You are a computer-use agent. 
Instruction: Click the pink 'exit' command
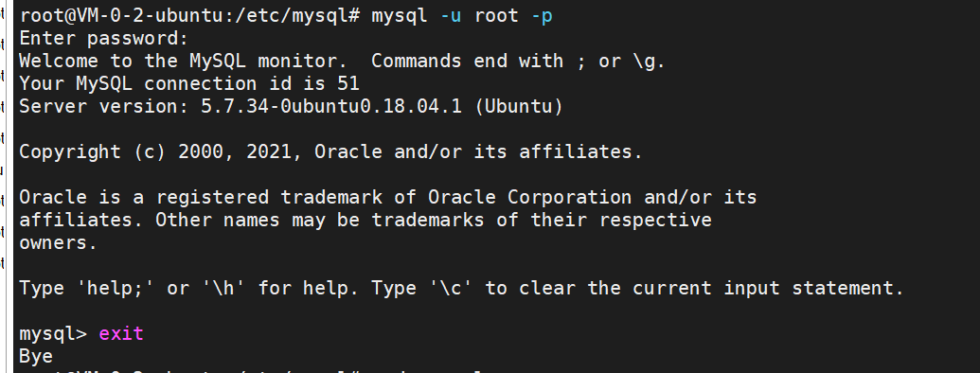(x=121, y=333)
